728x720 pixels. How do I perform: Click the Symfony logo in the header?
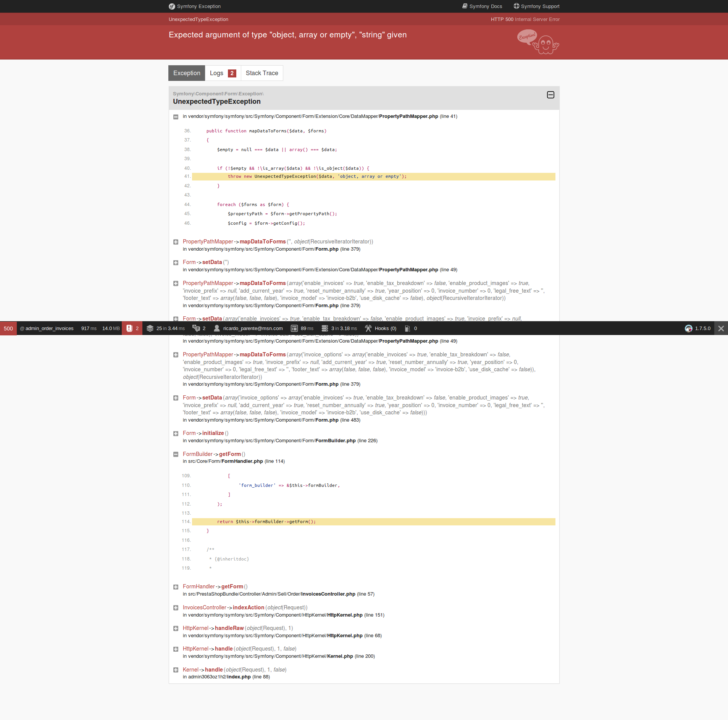172,6
